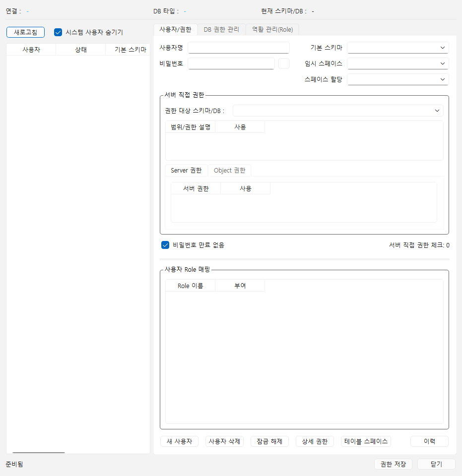The width and height of the screenshot is (462, 476).
Task: Open the 임시 스페이스 dropdown
Action: click(x=398, y=63)
